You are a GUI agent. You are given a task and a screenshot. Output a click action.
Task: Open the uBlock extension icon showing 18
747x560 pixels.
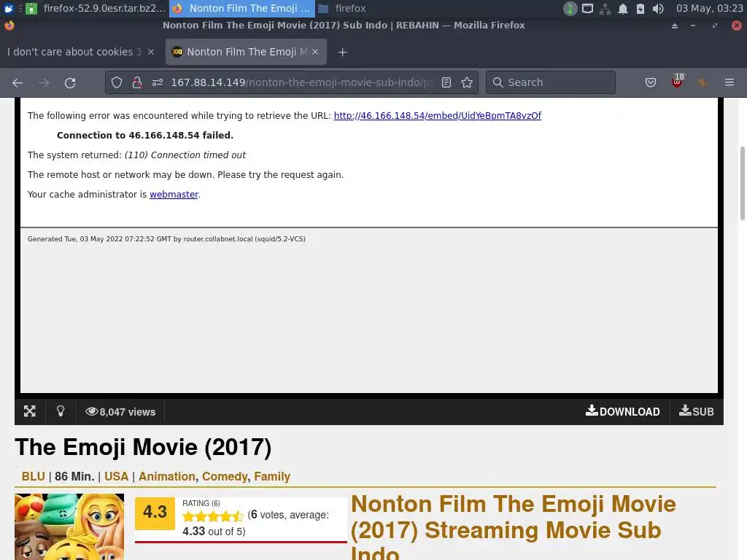click(677, 81)
